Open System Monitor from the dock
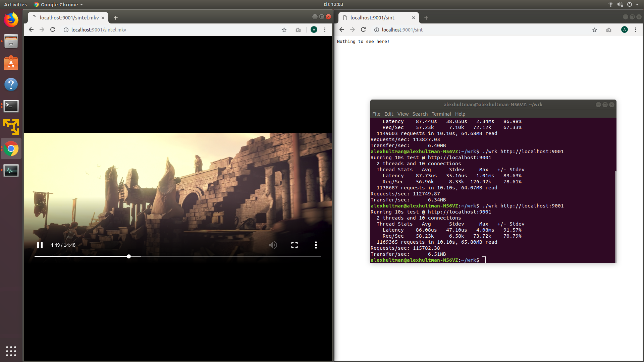This screenshot has height=362, width=644. point(11,171)
